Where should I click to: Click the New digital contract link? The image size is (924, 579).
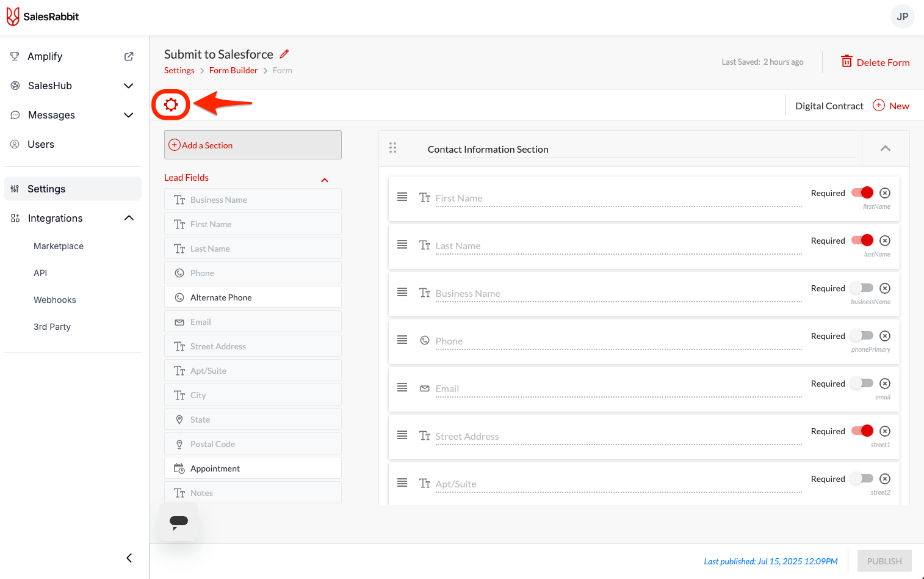click(899, 106)
